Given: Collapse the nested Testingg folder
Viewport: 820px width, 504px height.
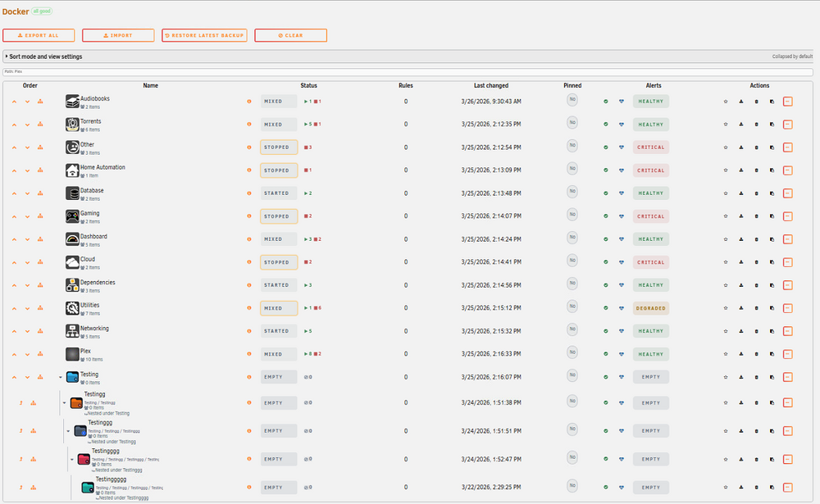Looking at the screenshot, I should tap(64, 403).
